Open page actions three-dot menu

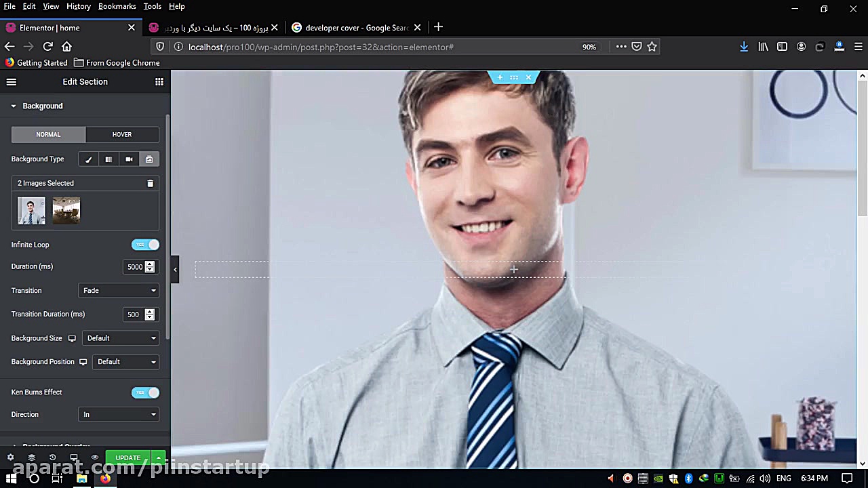coord(621,47)
